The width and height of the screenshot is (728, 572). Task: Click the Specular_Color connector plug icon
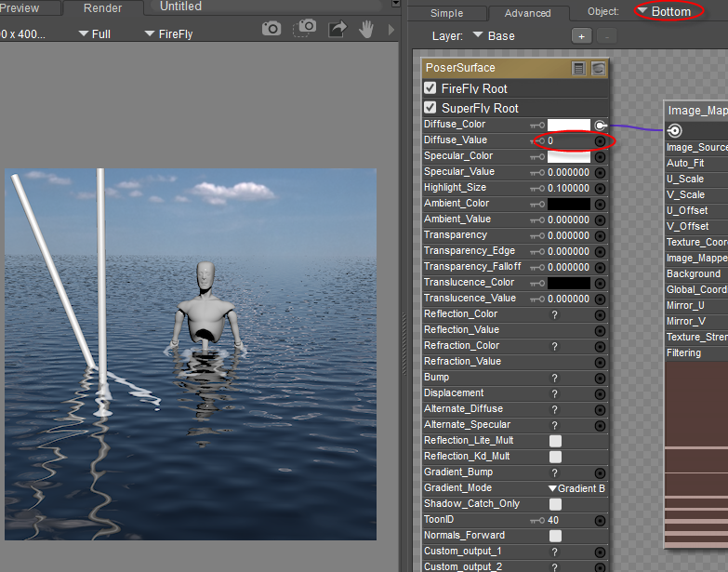pyautogui.click(x=600, y=156)
